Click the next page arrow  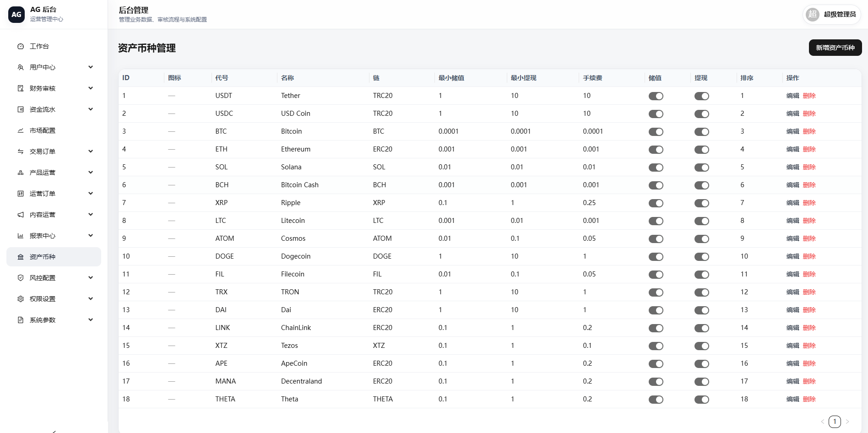(x=847, y=422)
